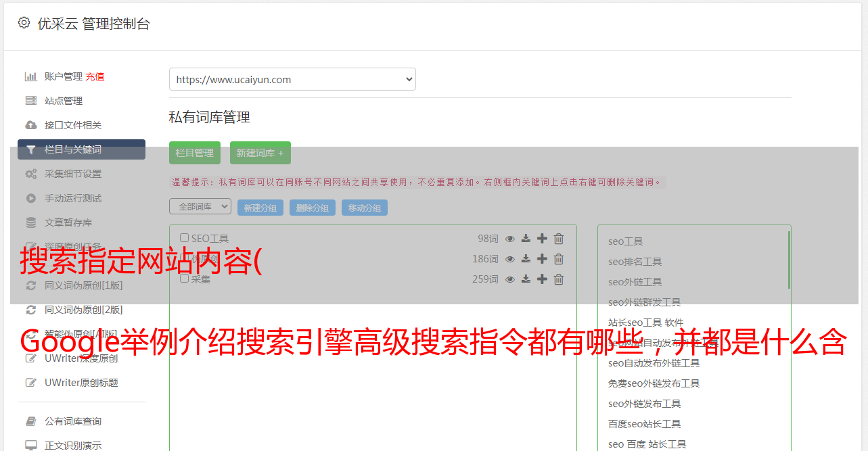This screenshot has width=868, height=451.
Task: Click the gears icon for 采集细节设置
Action: click(x=30, y=174)
